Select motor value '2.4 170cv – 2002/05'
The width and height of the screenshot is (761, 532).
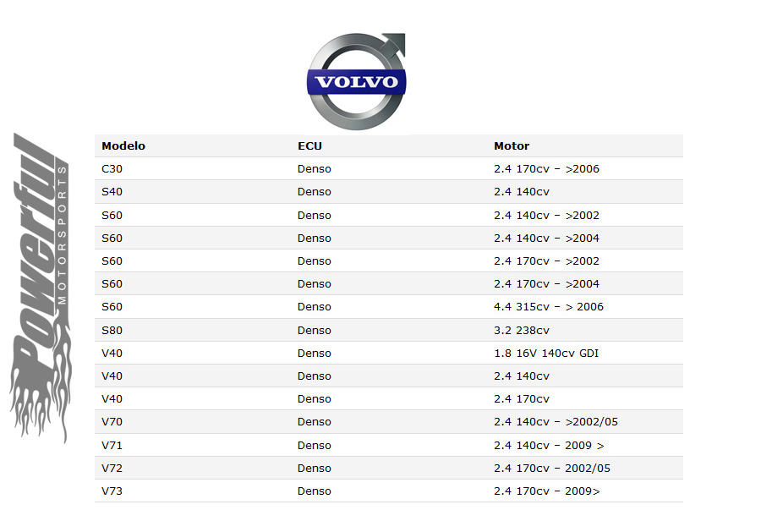(552, 469)
